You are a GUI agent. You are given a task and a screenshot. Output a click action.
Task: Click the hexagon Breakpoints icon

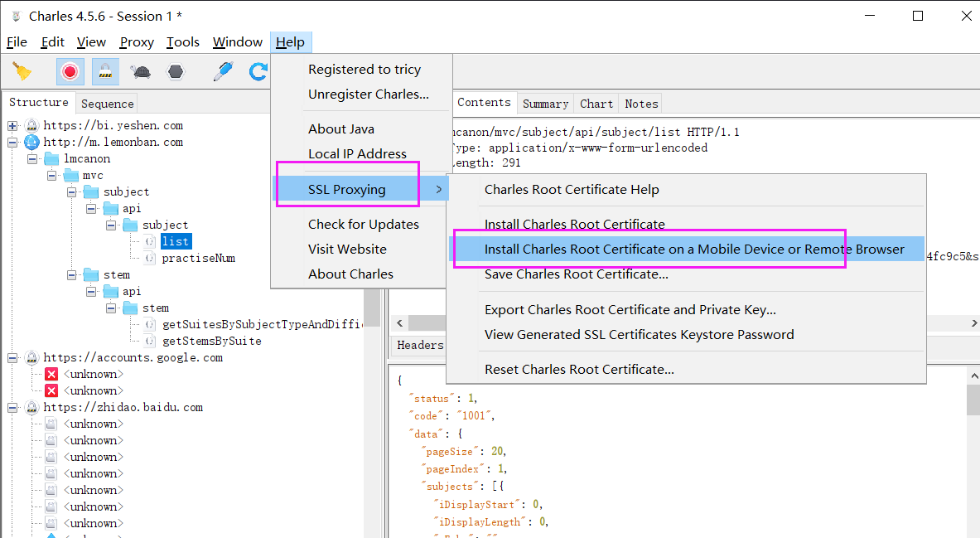point(176,72)
